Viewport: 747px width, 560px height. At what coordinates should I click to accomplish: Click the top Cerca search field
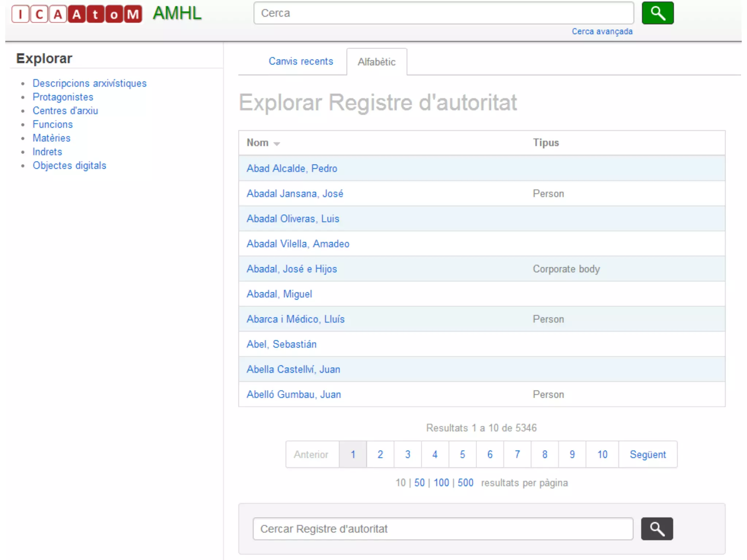(443, 13)
